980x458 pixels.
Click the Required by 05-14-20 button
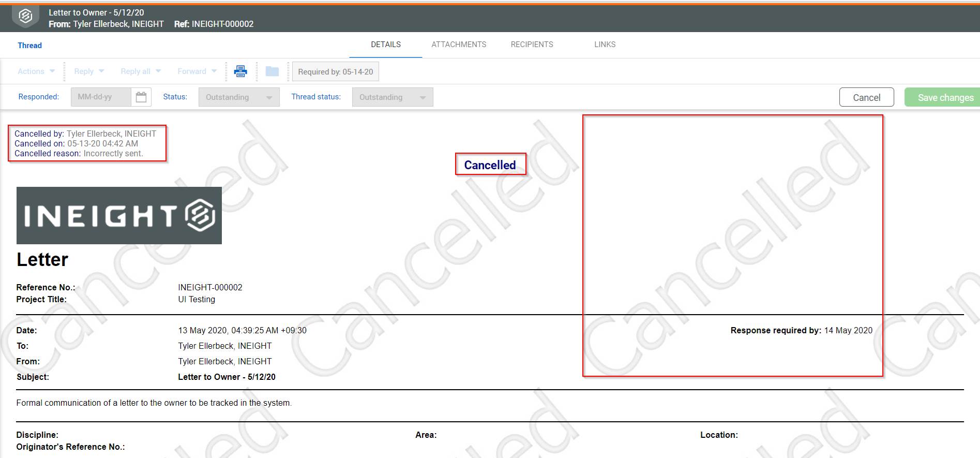click(336, 71)
